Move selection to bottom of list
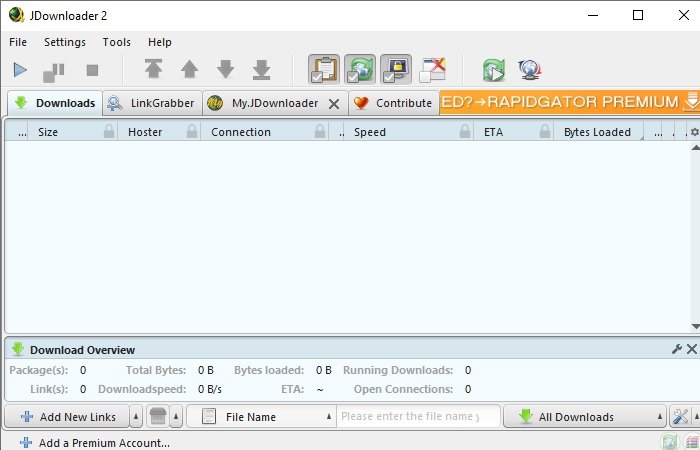Image resolution: width=700 pixels, height=450 pixels. click(261, 69)
